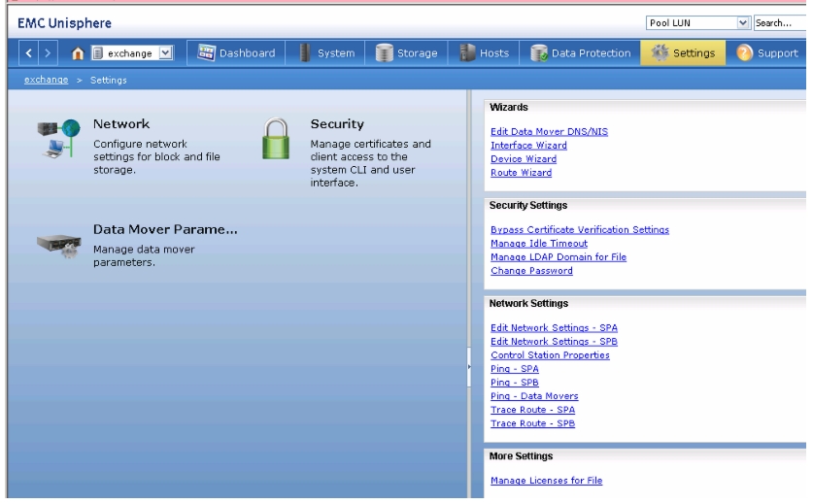Click the Ping - Data Movers link
The width and height of the screenshot is (813, 504).
[534, 395]
